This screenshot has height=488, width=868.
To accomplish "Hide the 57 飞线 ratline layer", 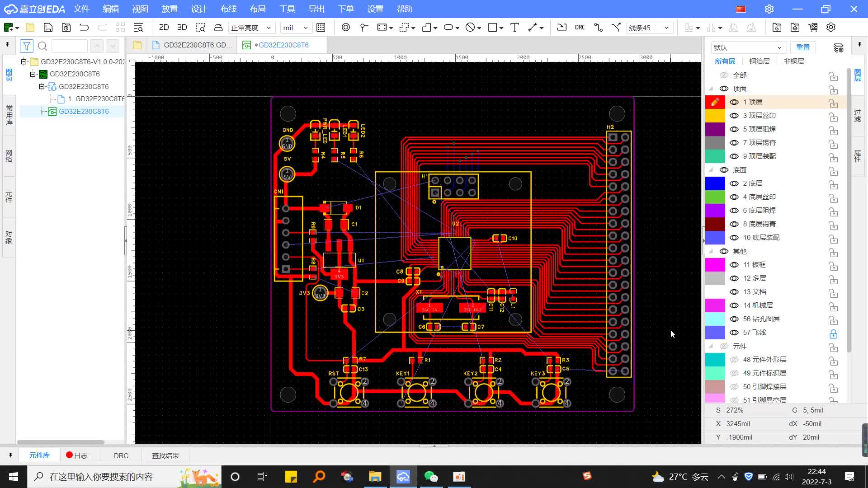I will 734,333.
